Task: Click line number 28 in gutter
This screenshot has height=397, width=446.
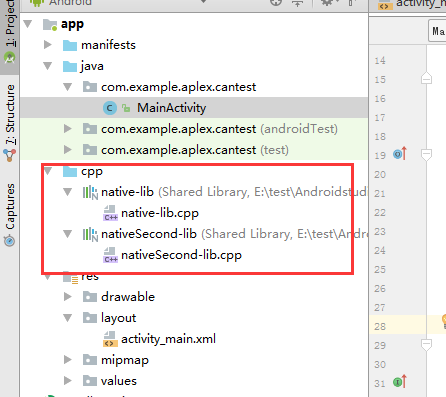Action: tap(380, 326)
